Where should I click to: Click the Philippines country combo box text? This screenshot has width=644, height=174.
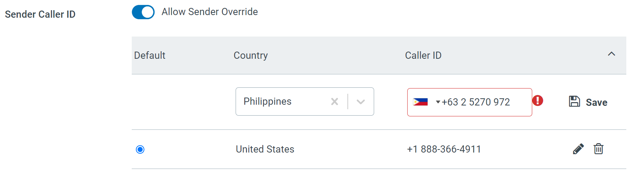pos(268,101)
